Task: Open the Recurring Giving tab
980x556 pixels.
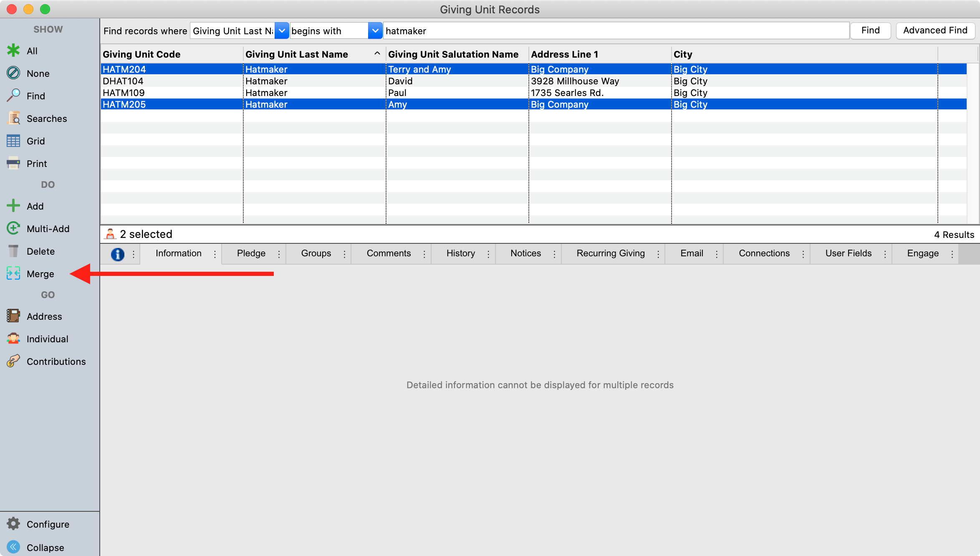Action: pyautogui.click(x=610, y=253)
